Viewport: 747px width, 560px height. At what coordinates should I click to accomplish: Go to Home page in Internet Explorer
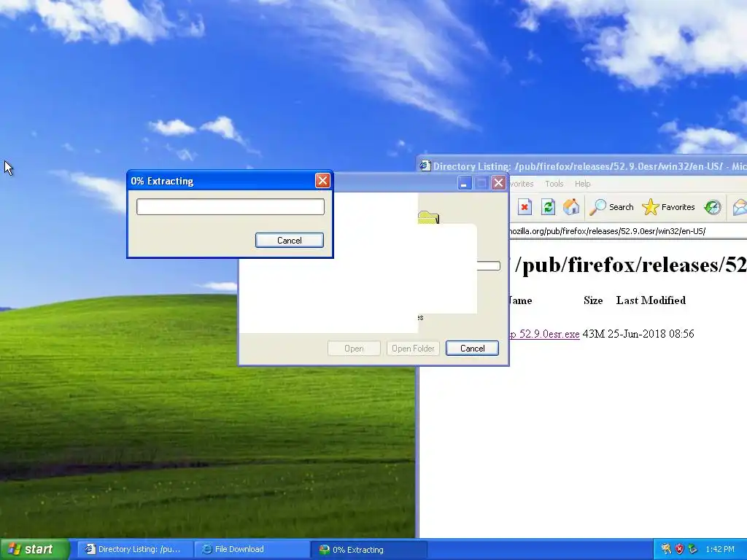(571, 207)
